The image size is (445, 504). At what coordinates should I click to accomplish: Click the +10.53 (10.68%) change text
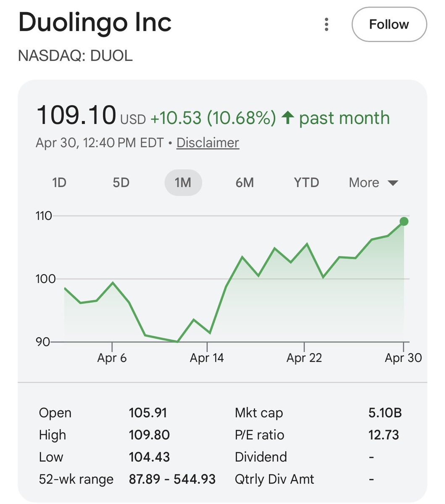click(213, 118)
